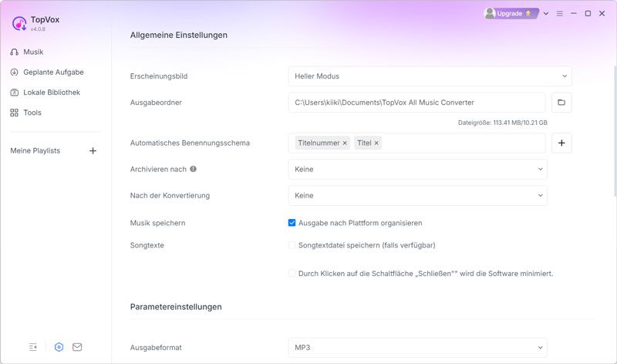Click the user avatar icon

[x=490, y=13]
